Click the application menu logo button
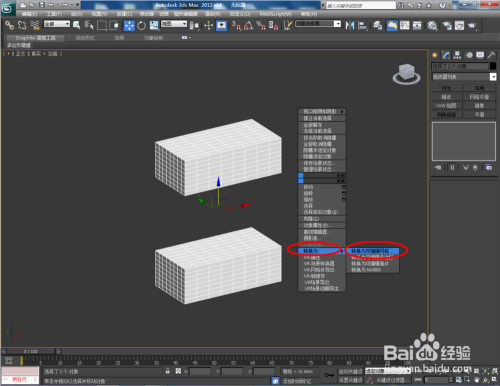The width and height of the screenshot is (500, 386). (x=8, y=8)
